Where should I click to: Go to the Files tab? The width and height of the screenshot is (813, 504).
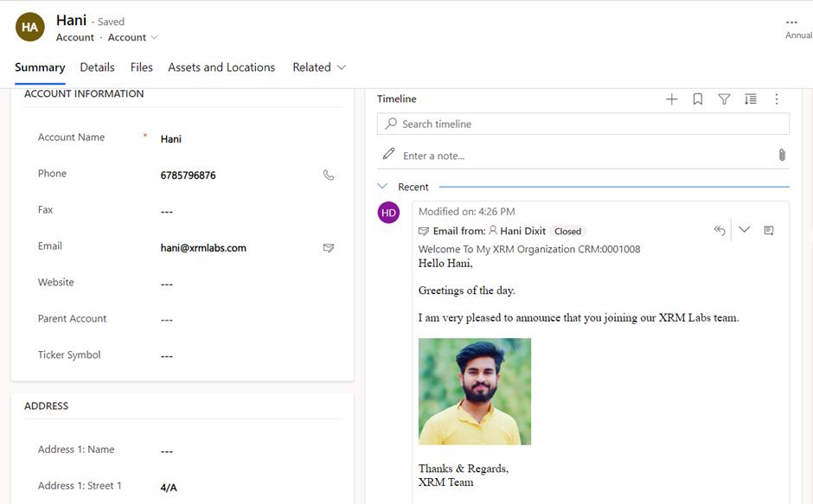(141, 67)
